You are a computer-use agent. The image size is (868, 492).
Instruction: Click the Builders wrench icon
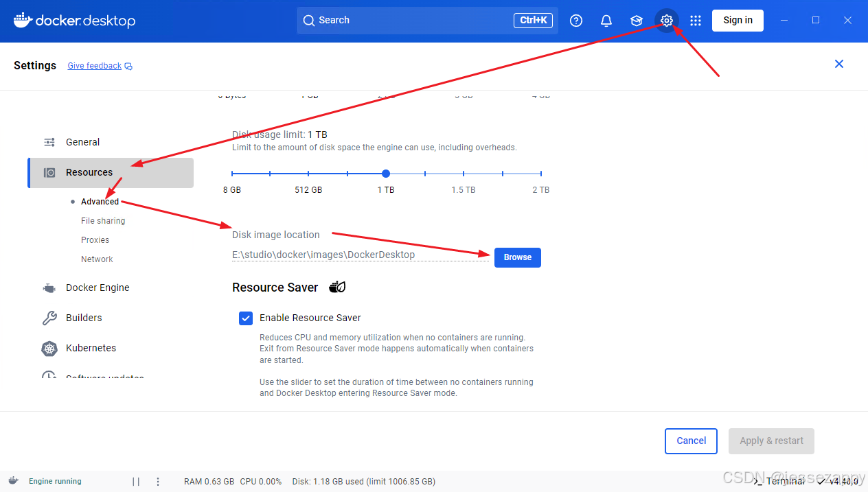[49, 318]
